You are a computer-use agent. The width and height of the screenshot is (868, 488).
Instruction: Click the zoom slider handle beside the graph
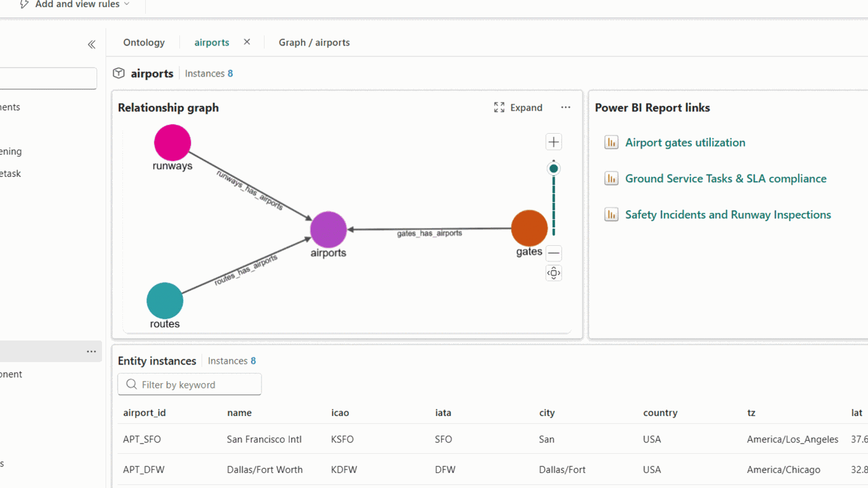(x=553, y=168)
